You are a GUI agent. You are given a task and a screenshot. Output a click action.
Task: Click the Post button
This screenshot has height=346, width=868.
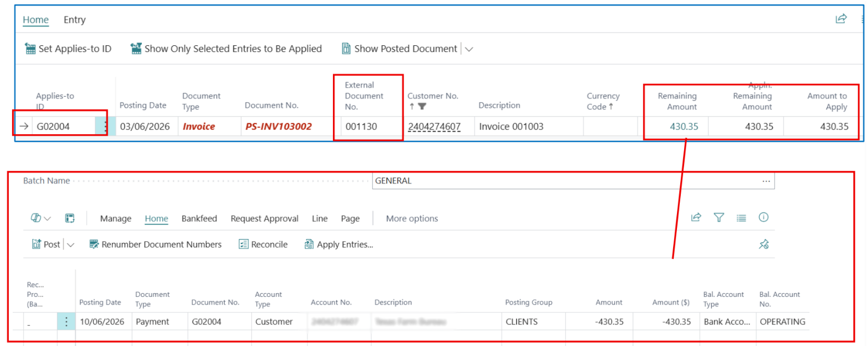click(x=46, y=244)
